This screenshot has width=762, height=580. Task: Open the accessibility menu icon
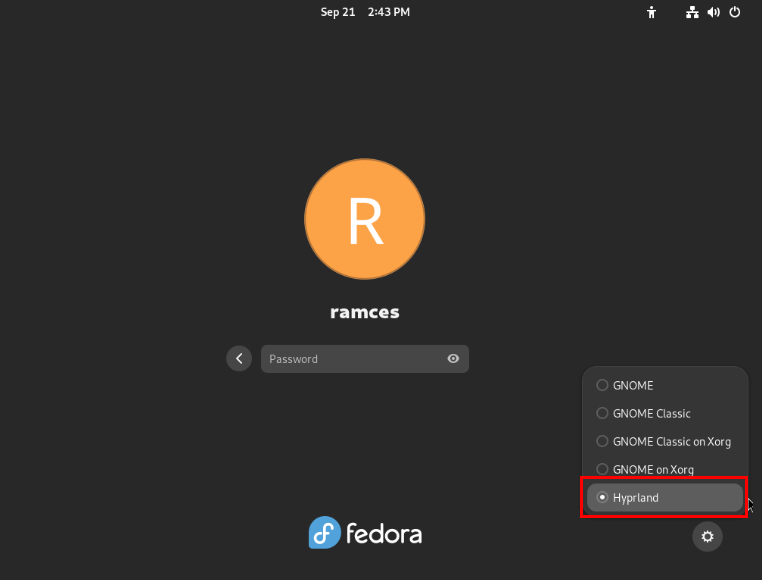651,12
